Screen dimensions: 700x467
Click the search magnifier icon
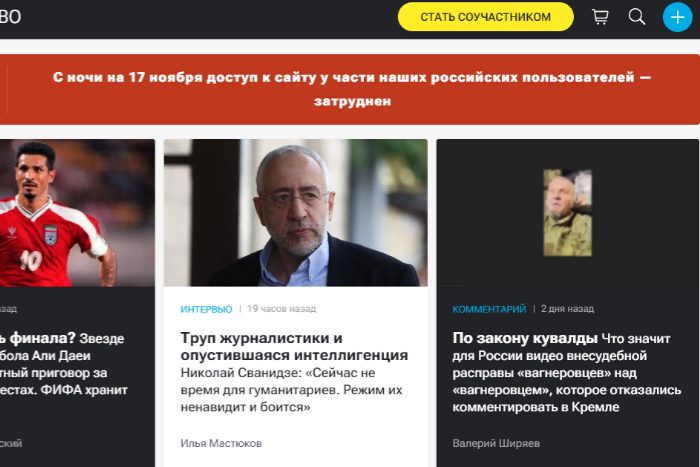637,17
